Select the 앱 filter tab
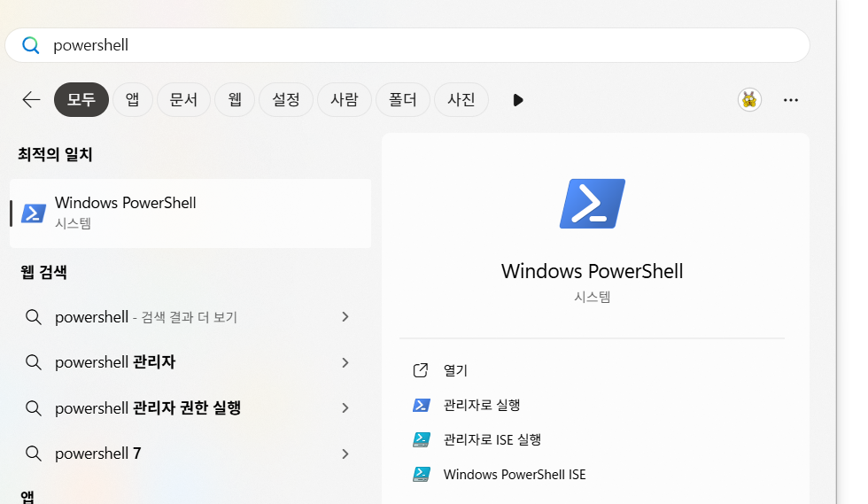The width and height of the screenshot is (868, 504). (x=132, y=100)
